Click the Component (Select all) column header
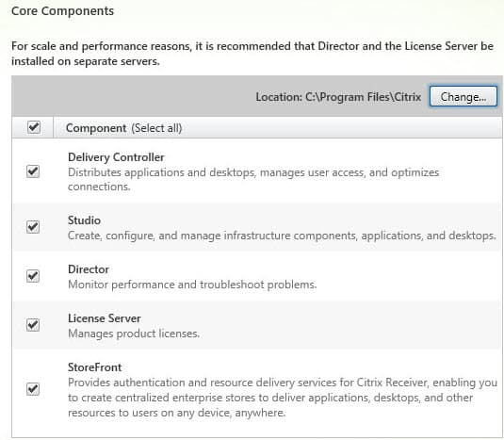 click(x=123, y=128)
